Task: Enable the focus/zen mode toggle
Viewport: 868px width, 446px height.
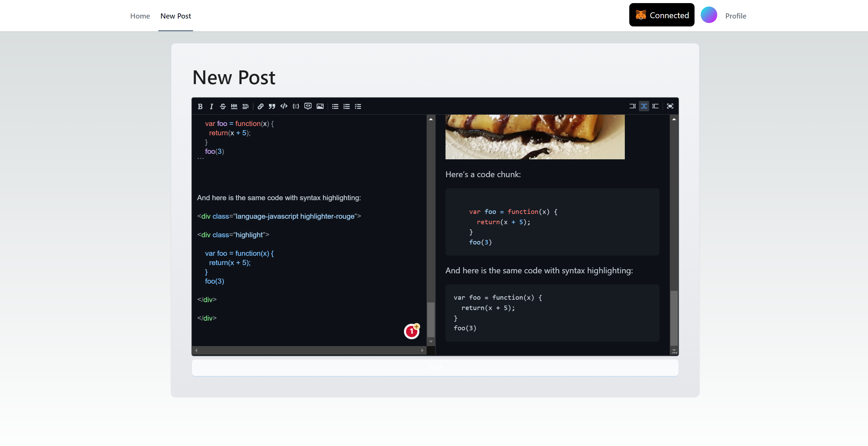Action: click(x=671, y=106)
